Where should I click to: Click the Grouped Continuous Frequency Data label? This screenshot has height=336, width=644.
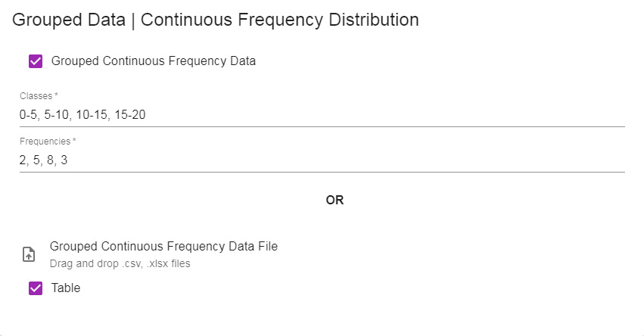click(x=153, y=61)
